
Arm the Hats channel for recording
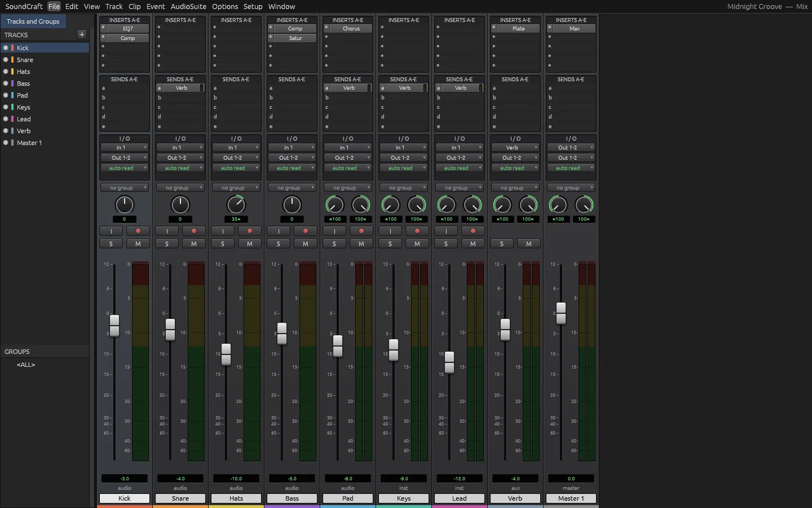coord(250,231)
